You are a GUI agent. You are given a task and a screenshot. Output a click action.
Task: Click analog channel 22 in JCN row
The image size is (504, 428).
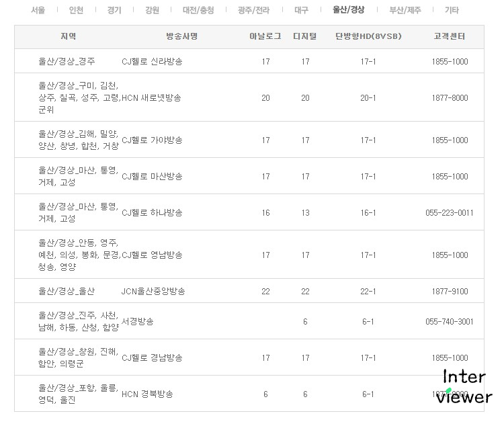[265, 292]
